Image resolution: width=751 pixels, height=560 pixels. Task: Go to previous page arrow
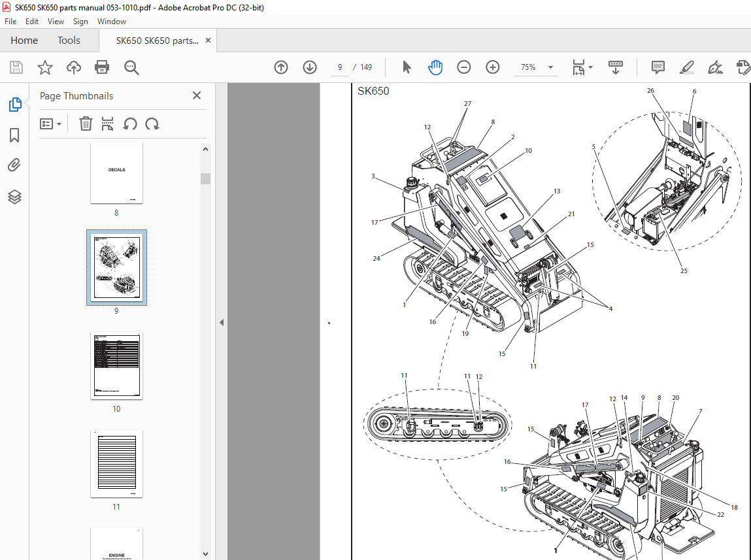[x=281, y=67]
